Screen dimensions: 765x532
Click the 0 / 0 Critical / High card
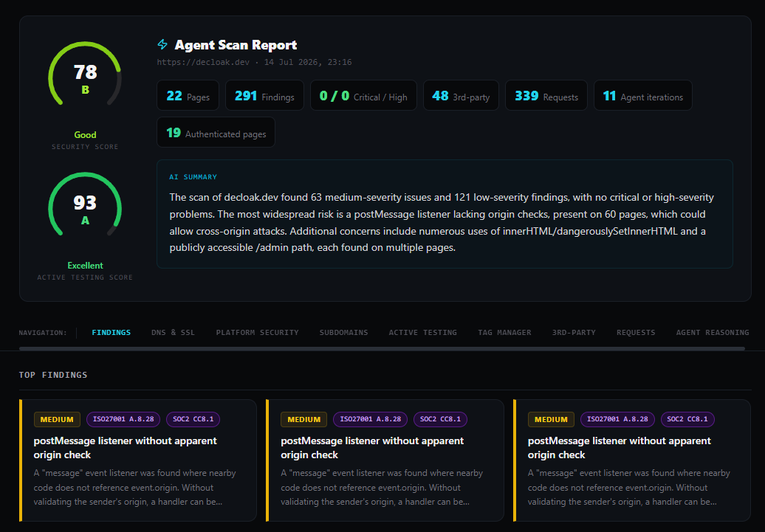(363, 96)
